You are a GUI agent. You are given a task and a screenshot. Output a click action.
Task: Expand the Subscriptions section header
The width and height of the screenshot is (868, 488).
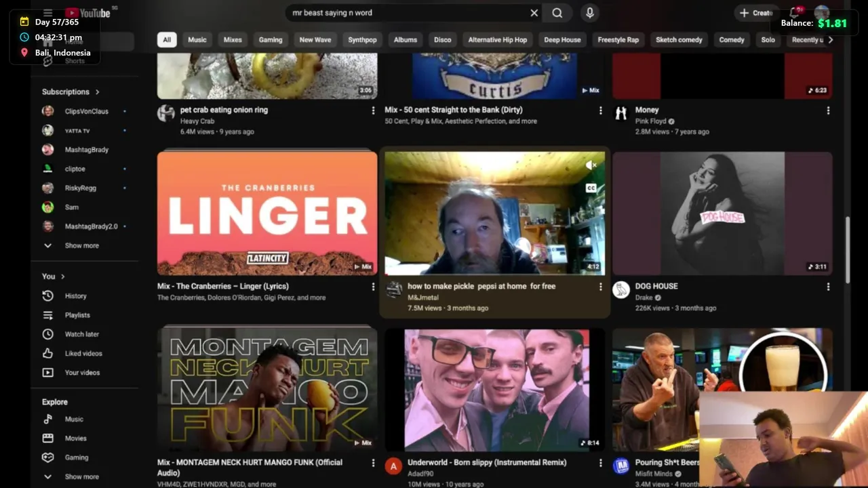[x=71, y=91]
